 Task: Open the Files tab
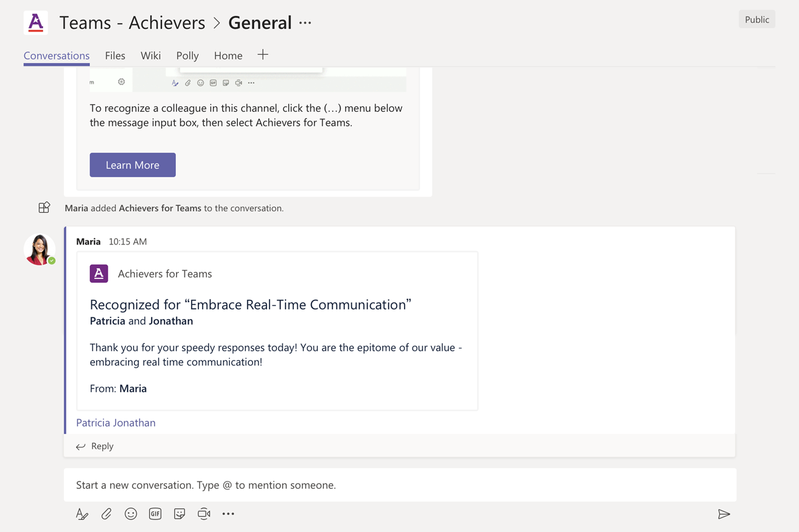pos(115,55)
